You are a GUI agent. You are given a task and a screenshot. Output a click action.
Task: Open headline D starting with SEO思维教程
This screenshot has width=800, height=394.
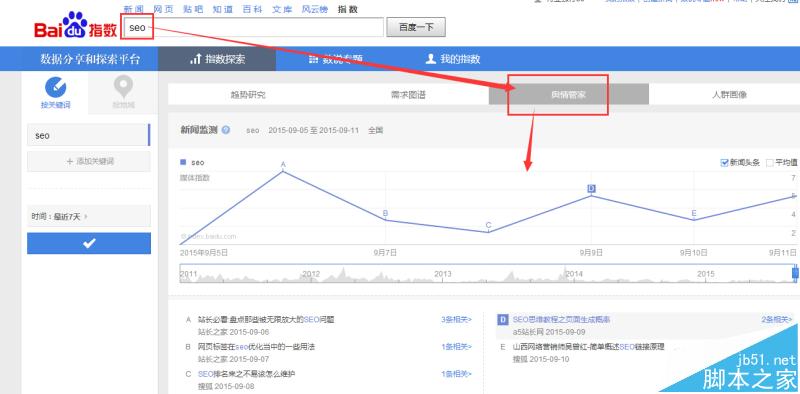pyautogui.click(x=561, y=319)
